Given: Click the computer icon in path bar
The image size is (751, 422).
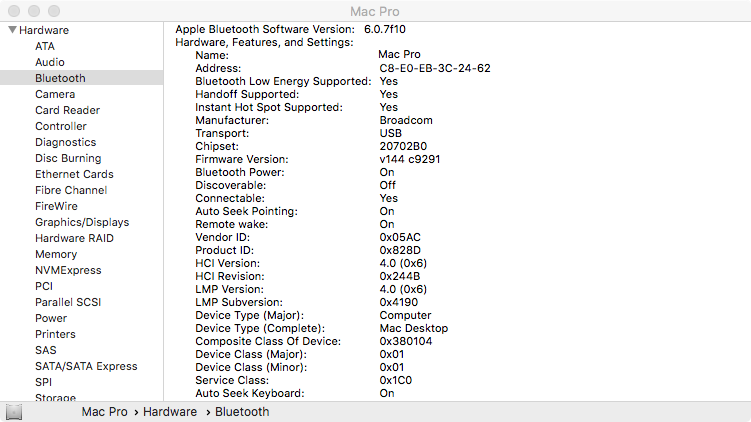Looking at the screenshot, I should pos(14,412).
